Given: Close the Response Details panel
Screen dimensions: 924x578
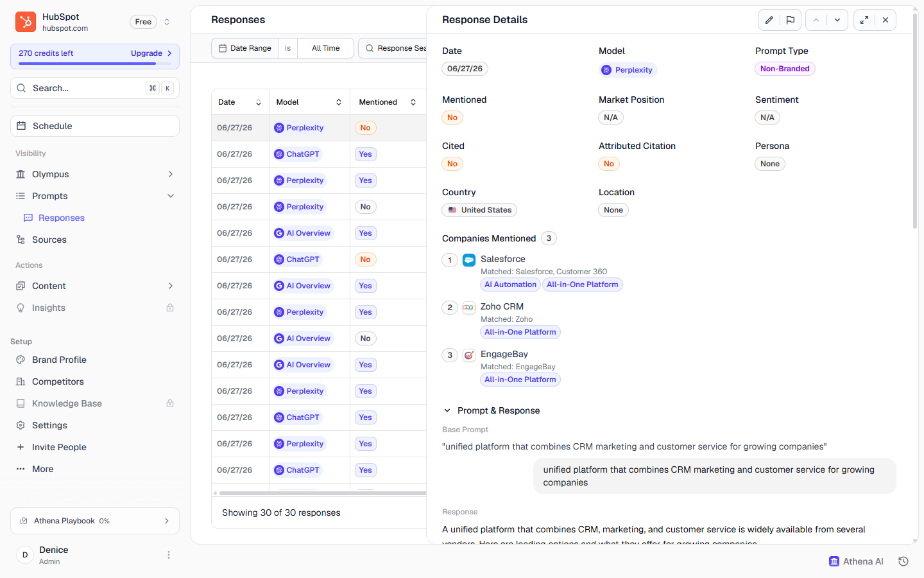Looking at the screenshot, I should (x=886, y=20).
